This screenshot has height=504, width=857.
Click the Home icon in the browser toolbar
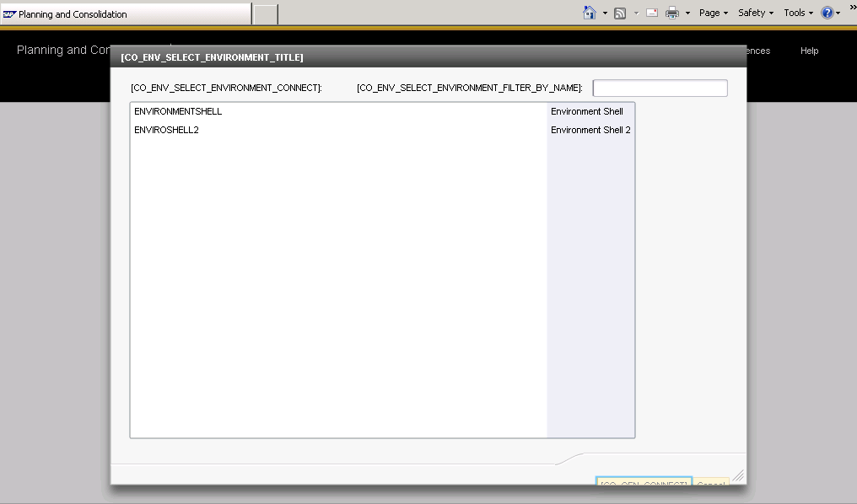click(589, 13)
